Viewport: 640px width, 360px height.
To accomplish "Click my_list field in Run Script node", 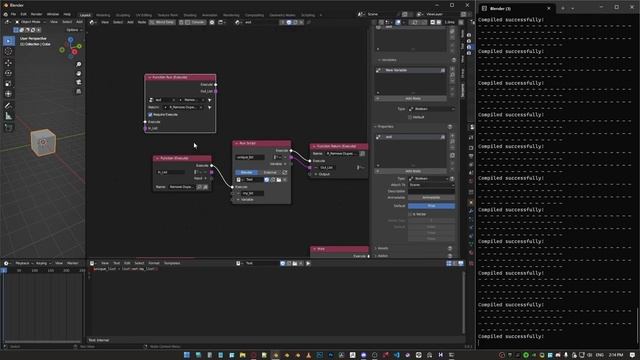I will coord(252,193).
